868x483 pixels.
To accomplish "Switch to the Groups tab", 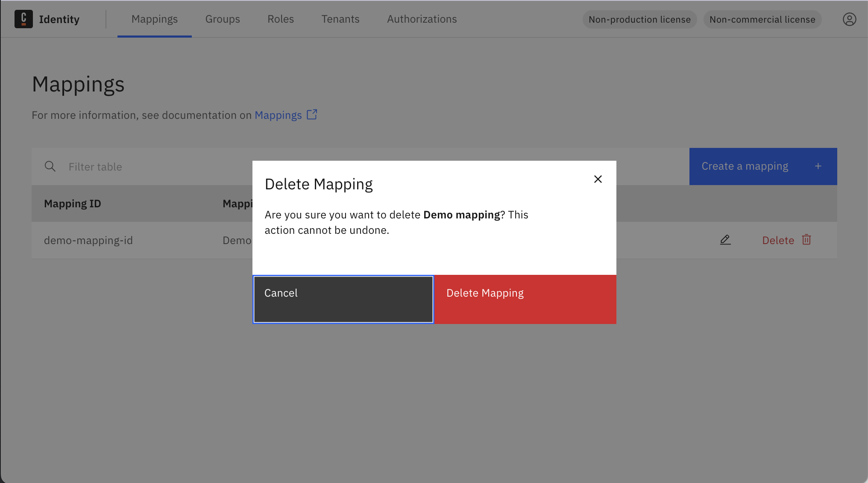I will click(223, 19).
